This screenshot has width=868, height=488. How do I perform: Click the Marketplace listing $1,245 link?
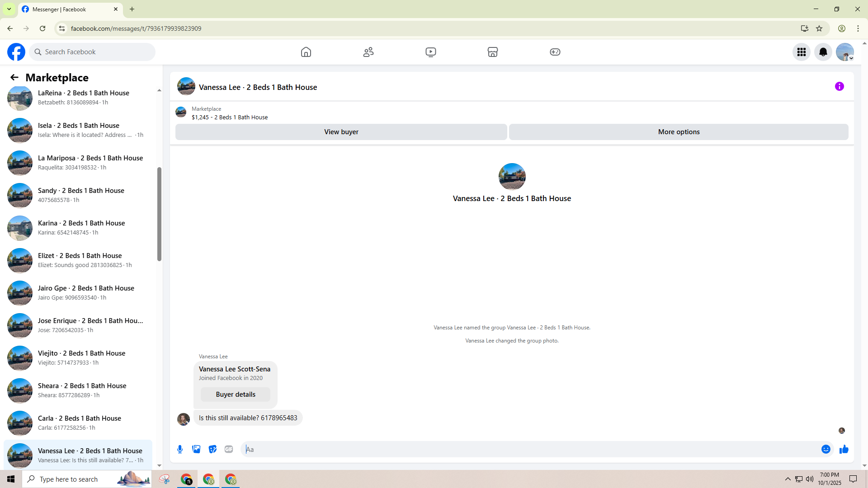pos(230,117)
